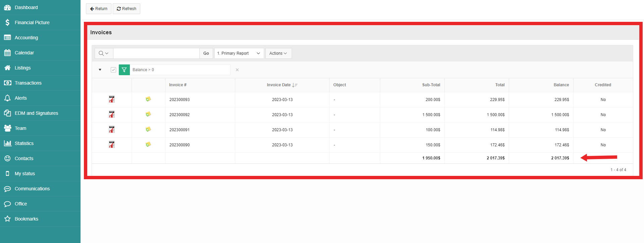Click the Return button

point(99,9)
